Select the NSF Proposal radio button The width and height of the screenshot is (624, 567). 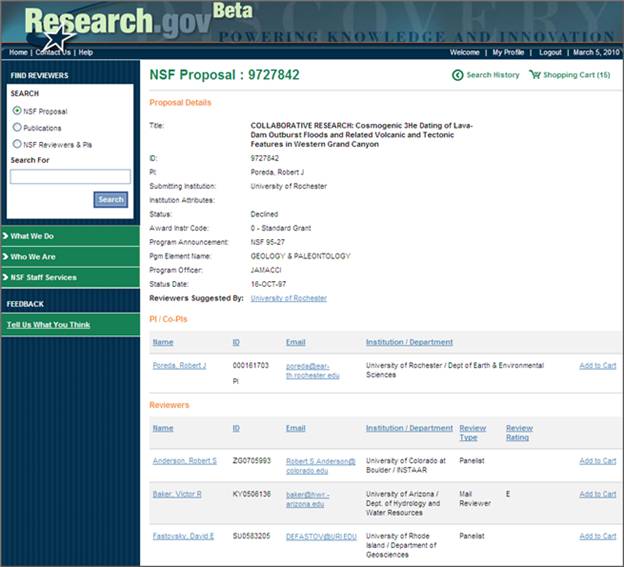click(17, 111)
